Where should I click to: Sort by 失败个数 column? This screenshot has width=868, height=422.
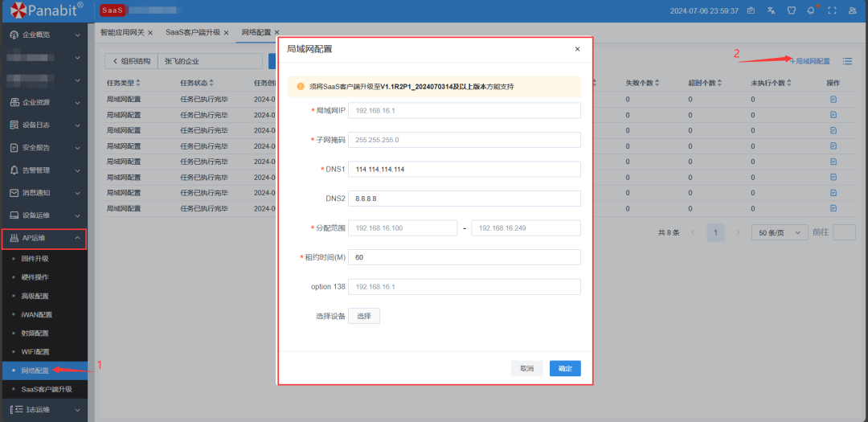click(657, 83)
